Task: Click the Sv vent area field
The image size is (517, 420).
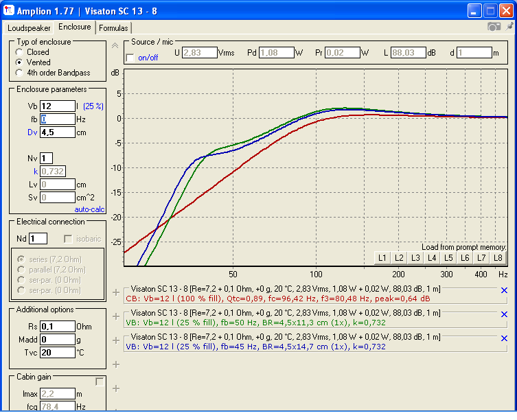Action: pyautogui.click(x=58, y=198)
